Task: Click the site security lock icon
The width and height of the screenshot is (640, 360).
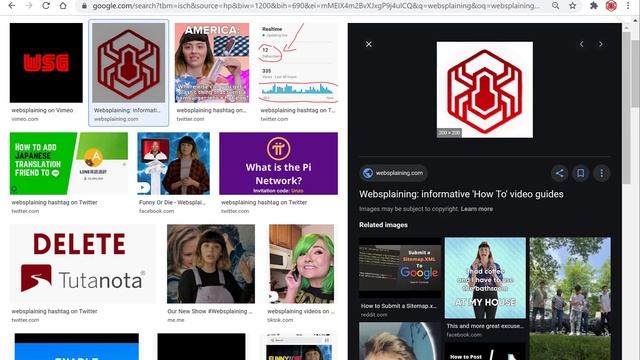Action: pos(84,6)
